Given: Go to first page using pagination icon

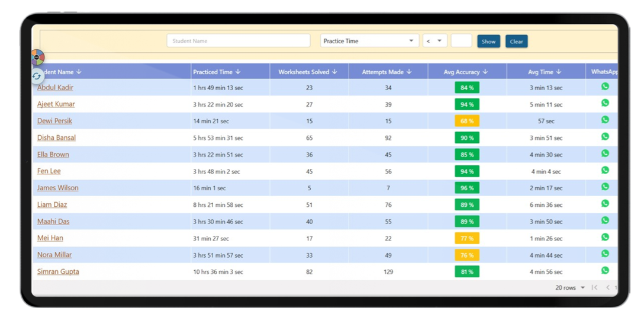Looking at the screenshot, I should [594, 287].
